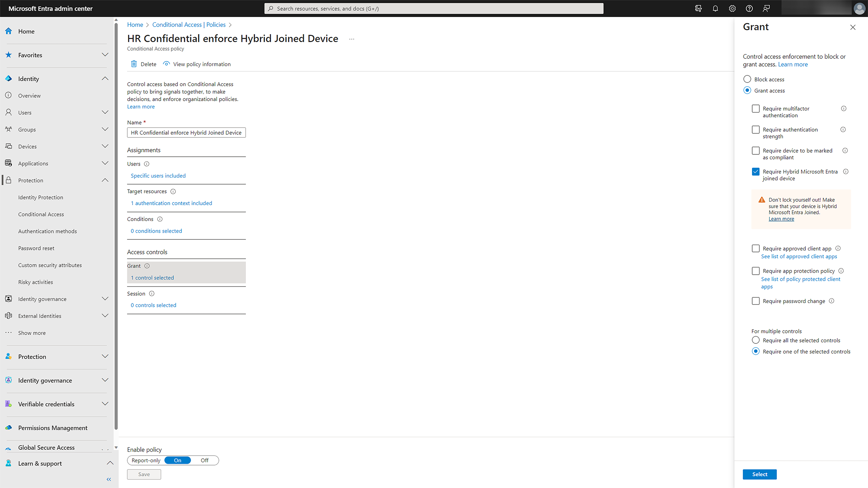Open Risky activities in sidebar

[36, 282]
